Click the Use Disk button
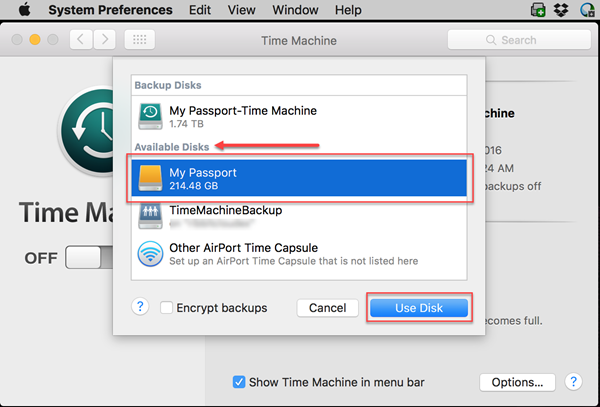 click(x=419, y=308)
